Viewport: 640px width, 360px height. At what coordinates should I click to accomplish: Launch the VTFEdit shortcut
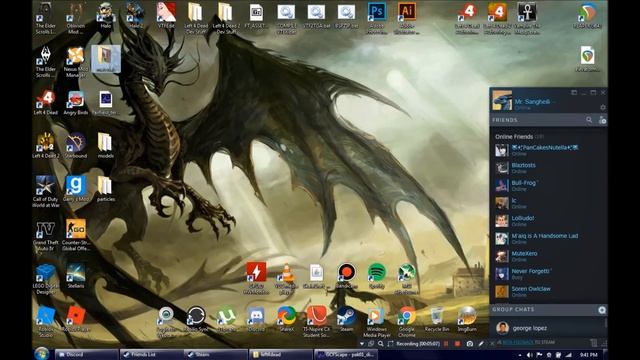coord(166,16)
